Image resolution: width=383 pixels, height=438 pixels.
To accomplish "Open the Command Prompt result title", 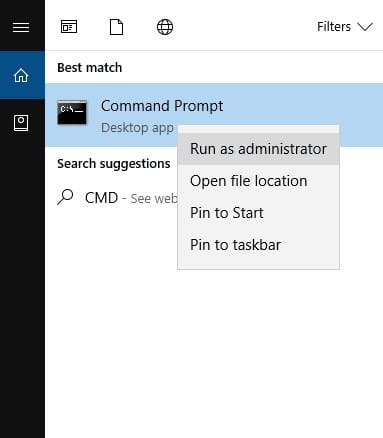I will (162, 106).
